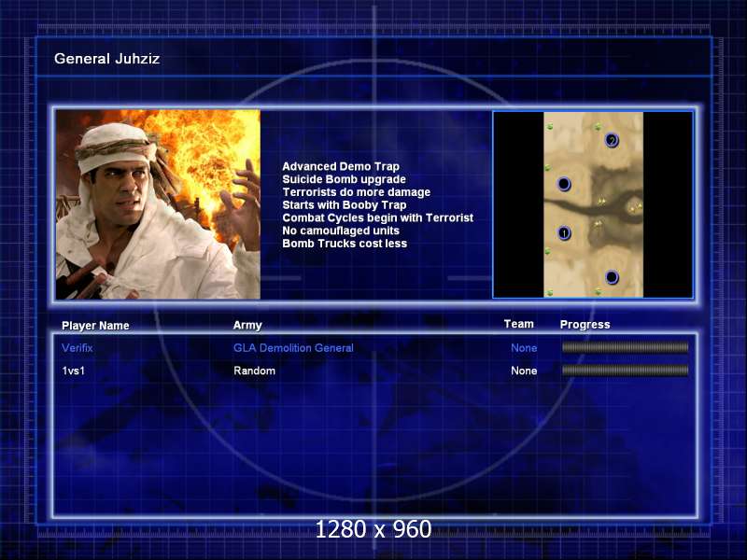Select player name '1vs1'
This screenshot has width=747, height=560.
pos(74,371)
